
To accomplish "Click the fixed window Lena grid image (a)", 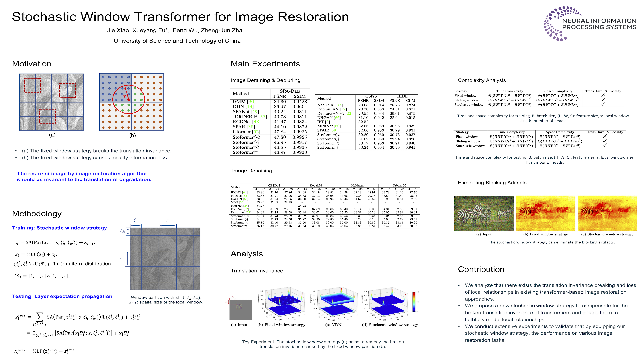I will 52,102.
